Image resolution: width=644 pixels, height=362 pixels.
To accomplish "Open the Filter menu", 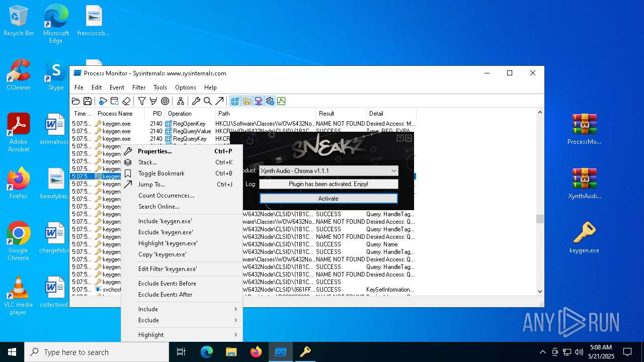I will coord(139,87).
